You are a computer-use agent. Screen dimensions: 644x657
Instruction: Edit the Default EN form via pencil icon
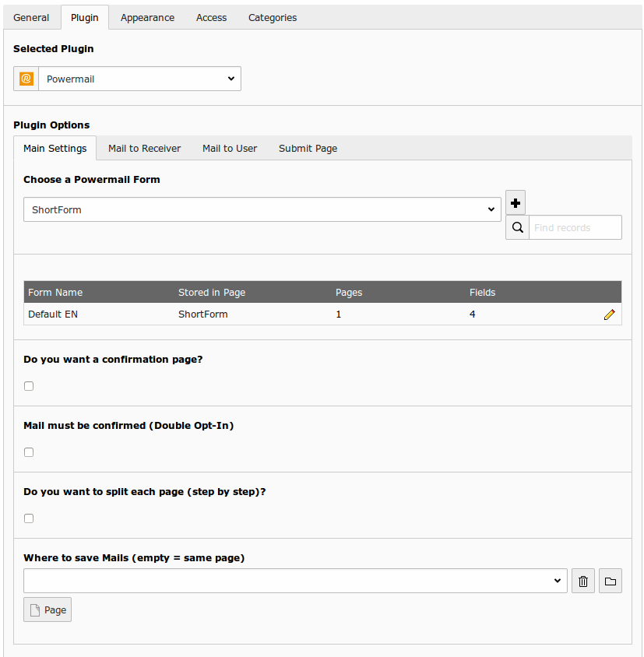tap(610, 314)
